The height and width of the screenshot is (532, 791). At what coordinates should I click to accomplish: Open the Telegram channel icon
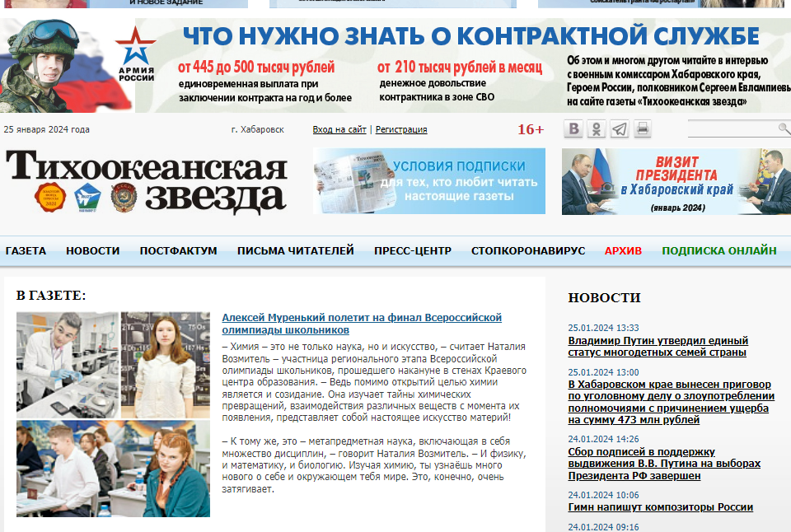coord(620,129)
